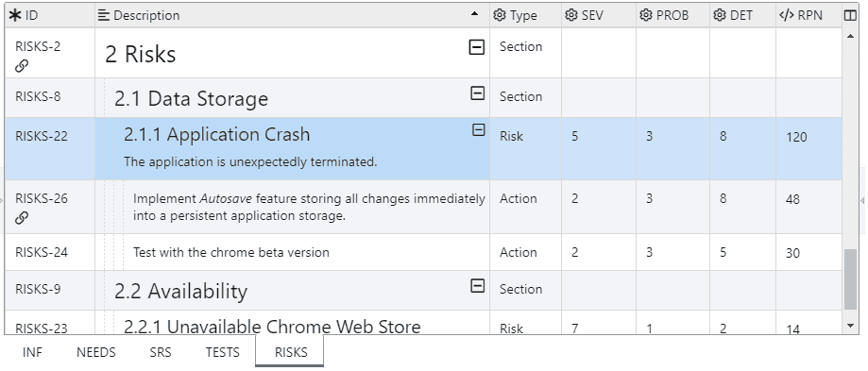This screenshot has width=868, height=371.
Task: Click the 2 Risks heading text
Action: point(141,54)
